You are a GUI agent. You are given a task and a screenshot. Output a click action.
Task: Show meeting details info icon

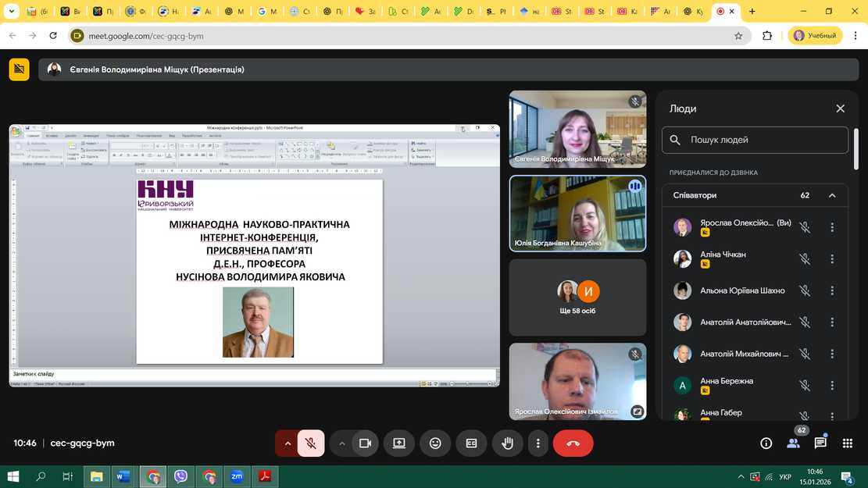click(766, 443)
